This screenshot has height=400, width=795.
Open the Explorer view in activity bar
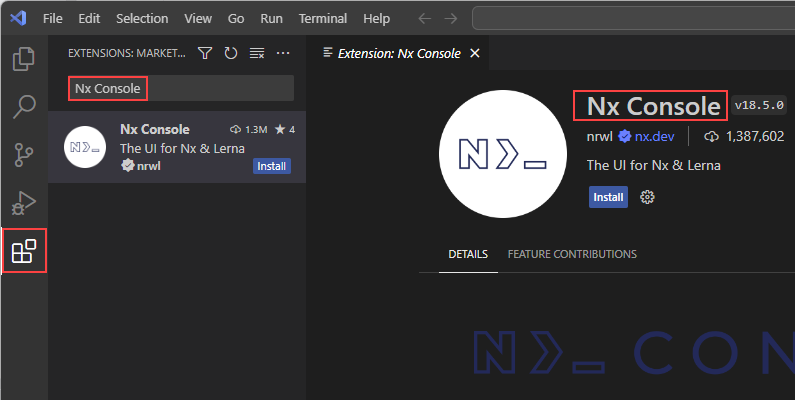point(23,59)
